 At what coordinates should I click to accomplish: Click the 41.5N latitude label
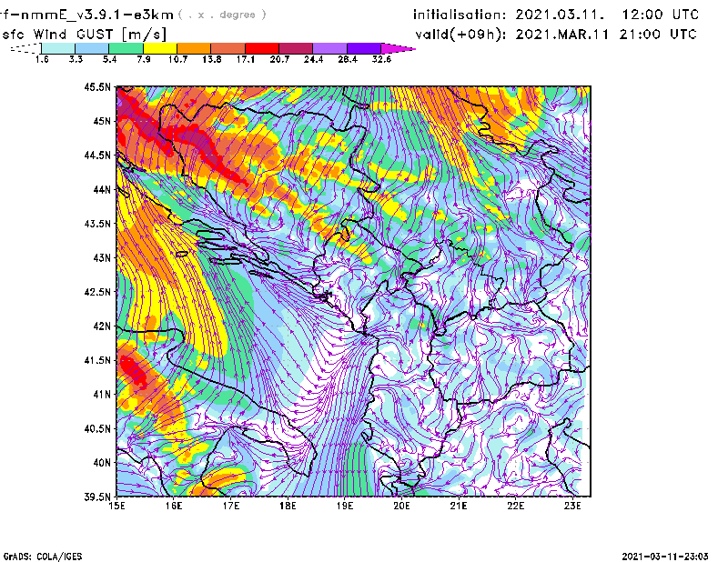coord(97,360)
